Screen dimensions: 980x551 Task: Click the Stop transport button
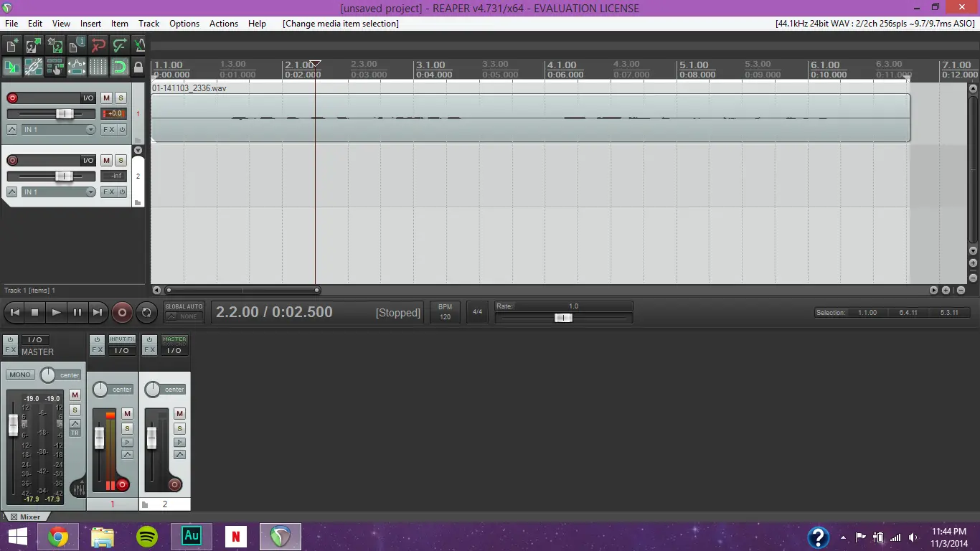pyautogui.click(x=35, y=312)
